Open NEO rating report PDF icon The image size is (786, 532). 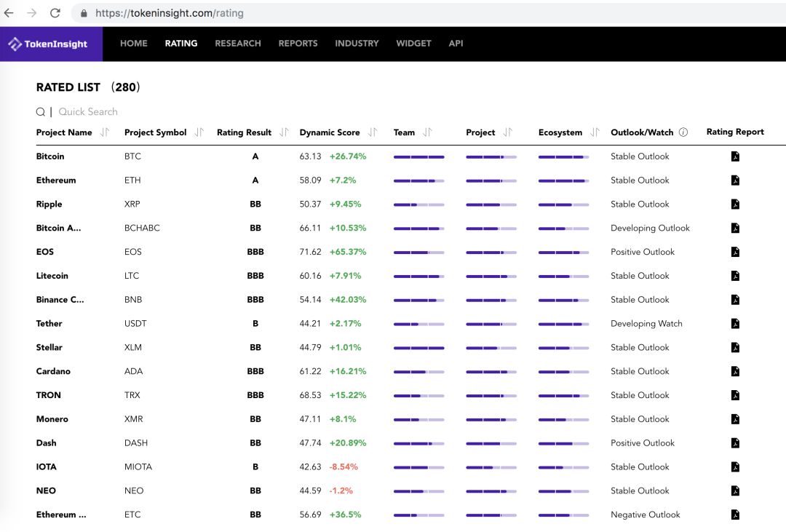point(735,491)
